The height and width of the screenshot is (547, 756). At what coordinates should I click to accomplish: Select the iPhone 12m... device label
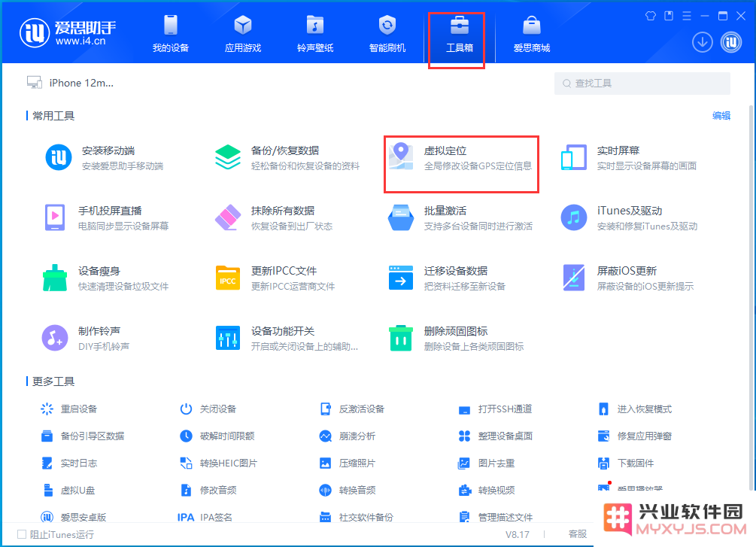click(81, 83)
